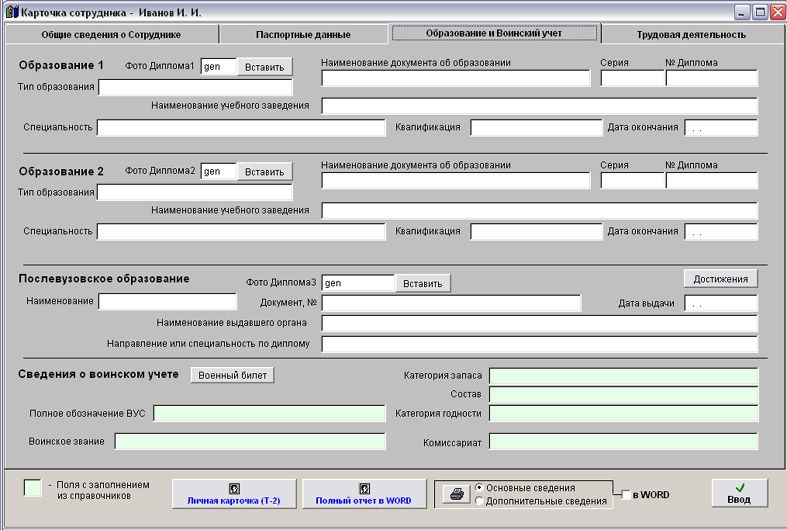
Task: Open the Категория запаса reference field
Action: 622,376
